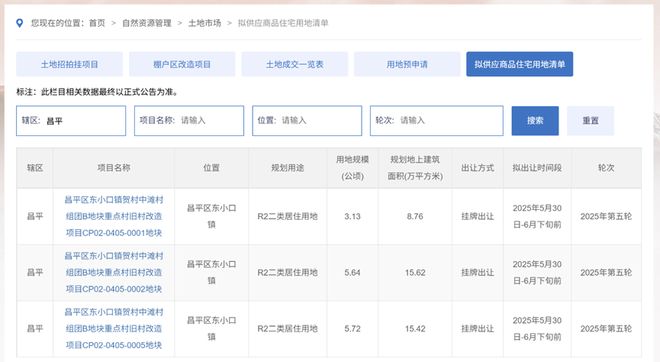Click 轮次 column header

[606, 168]
